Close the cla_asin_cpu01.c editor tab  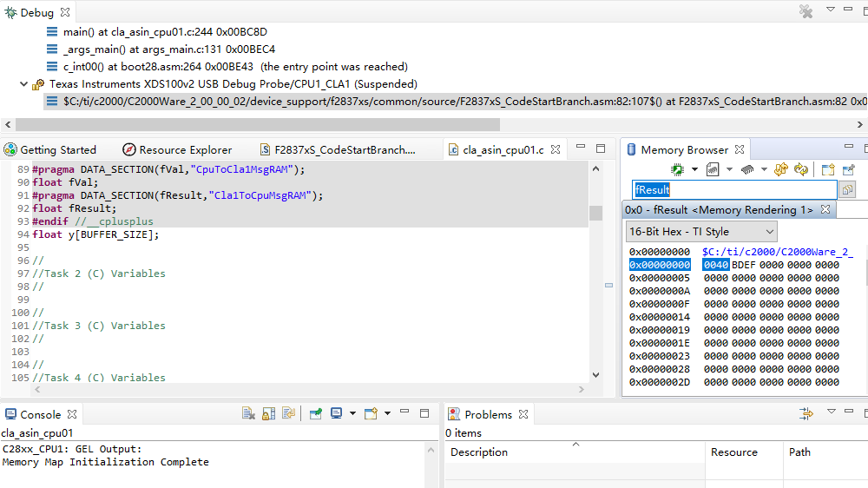pyautogui.click(x=556, y=149)
